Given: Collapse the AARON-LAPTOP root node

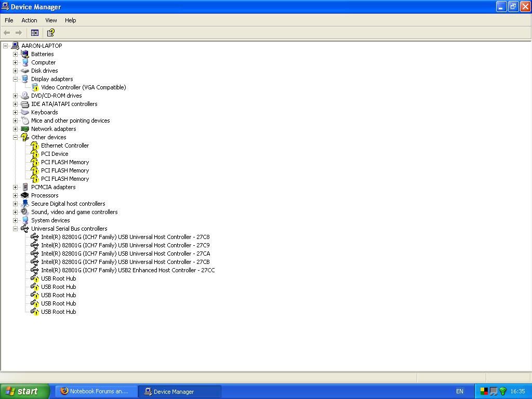Looking at the screenshot, I should point(5,46).
